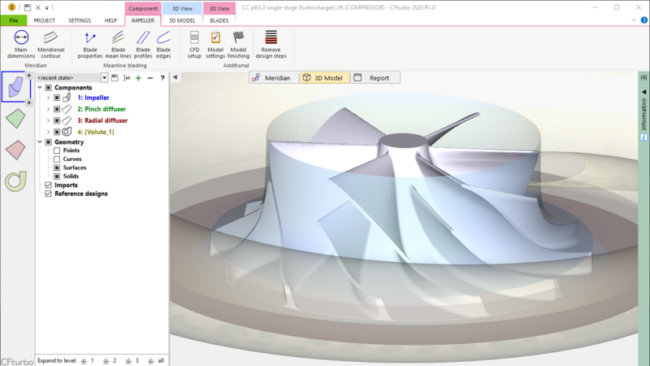The height and width of the screenshot is (366, 650).
Task: Open Model settings
Action: tap(215, 44)
